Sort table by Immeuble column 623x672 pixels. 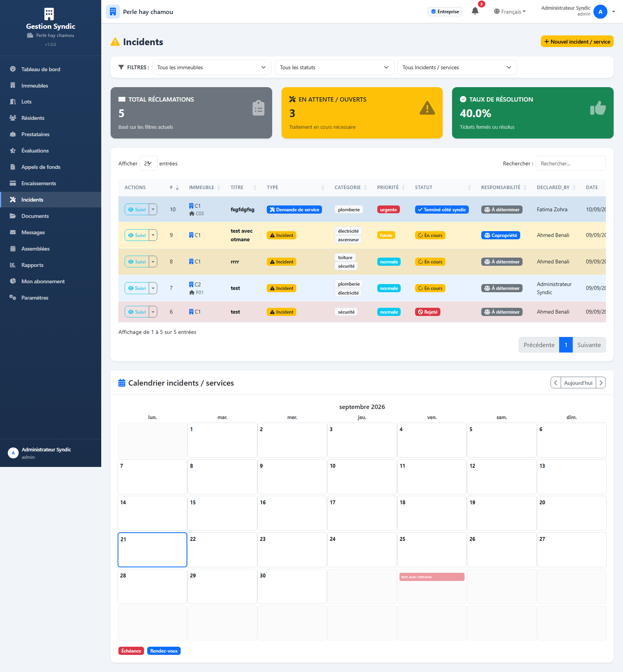coord(205,188)
